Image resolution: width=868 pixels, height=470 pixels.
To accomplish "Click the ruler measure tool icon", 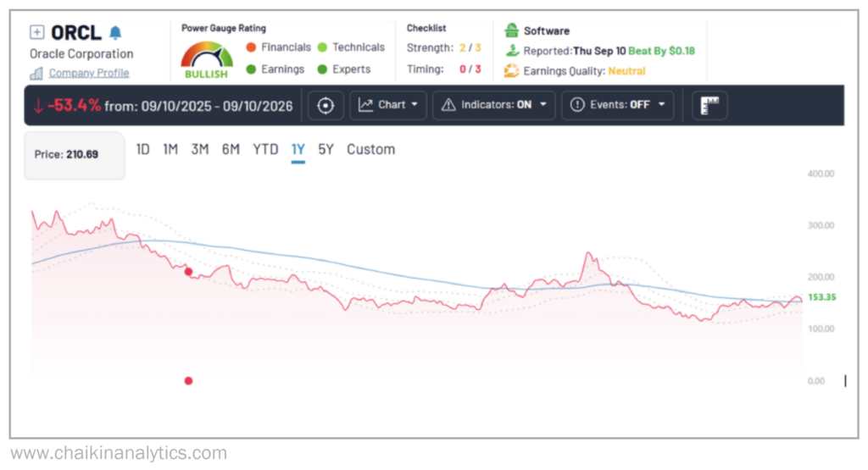I will tap(709, 105).
